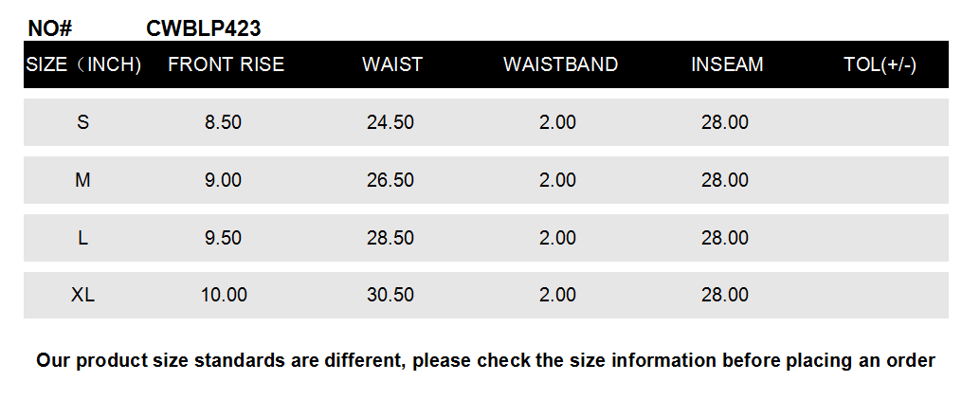Click the INSEAM column header
This screenshot has width=980, height=418.
coord(727,64)
